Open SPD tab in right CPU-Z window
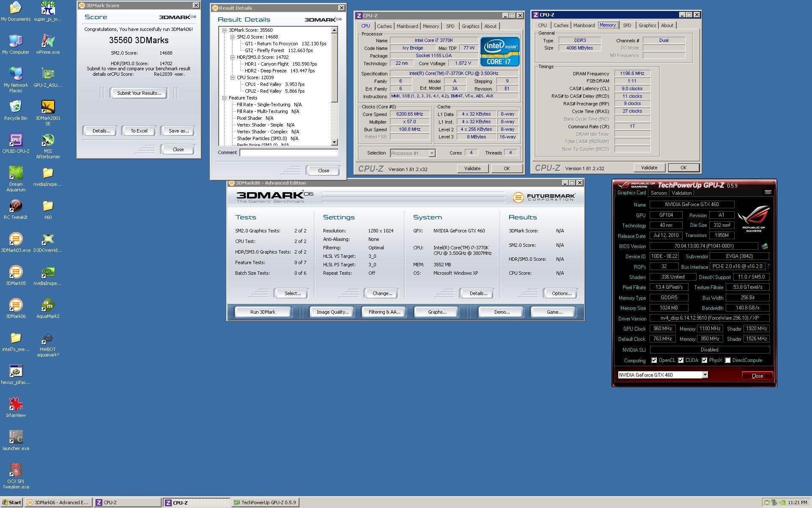 pos(627,25)
